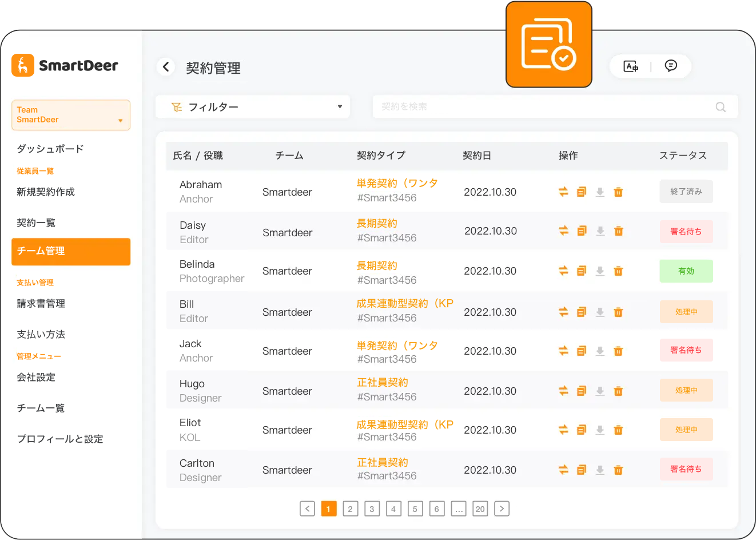
Task: Download Belinda's contract via download icon
Action: (x=600, y=271)
